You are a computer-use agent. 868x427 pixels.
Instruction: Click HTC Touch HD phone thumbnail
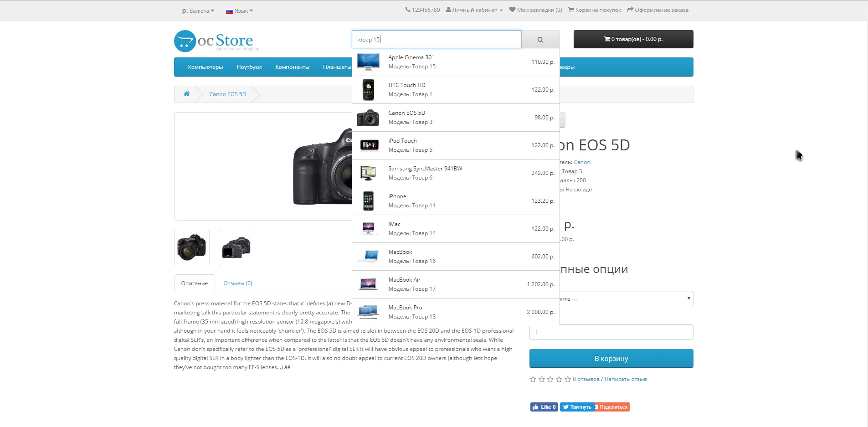pyautogui.click(x=368, y=90)
